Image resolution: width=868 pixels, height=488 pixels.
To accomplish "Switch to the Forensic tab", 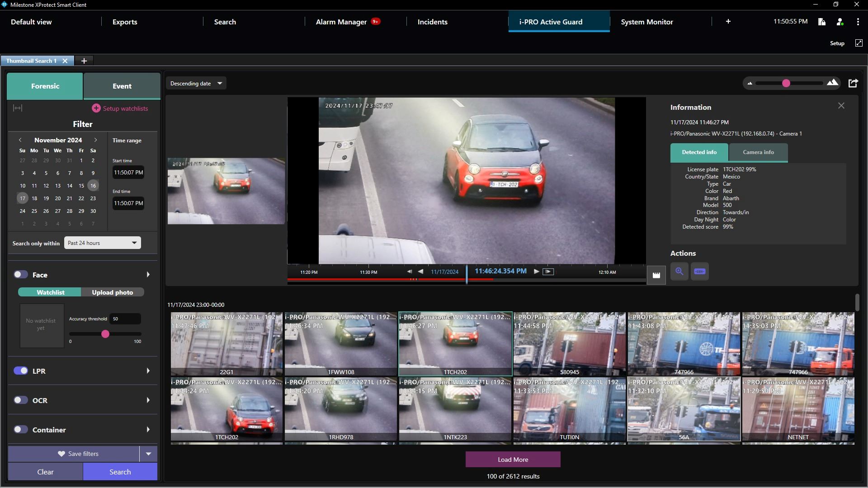I will click(x=45, y=86).
